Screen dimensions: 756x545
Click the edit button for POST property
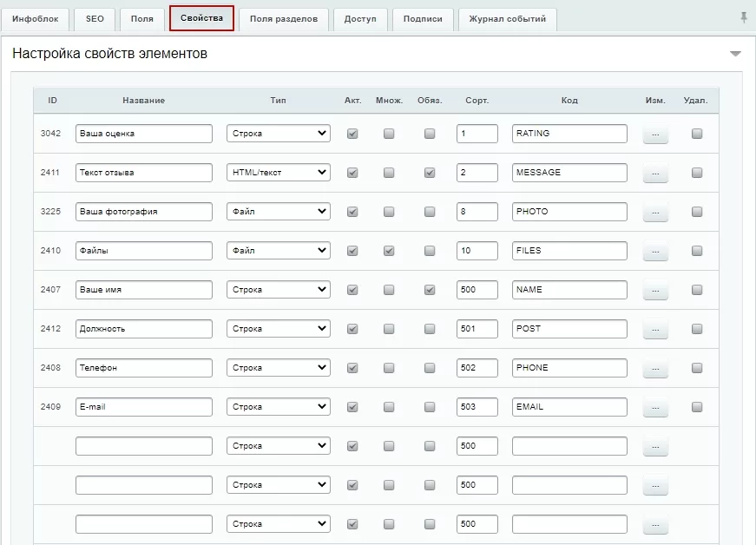(655, 329)
